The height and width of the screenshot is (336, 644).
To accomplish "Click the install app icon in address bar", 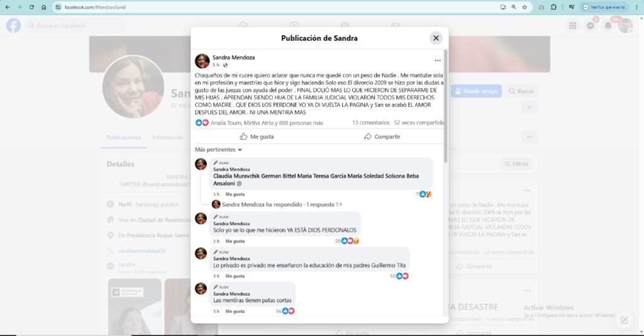I will 503,7.
